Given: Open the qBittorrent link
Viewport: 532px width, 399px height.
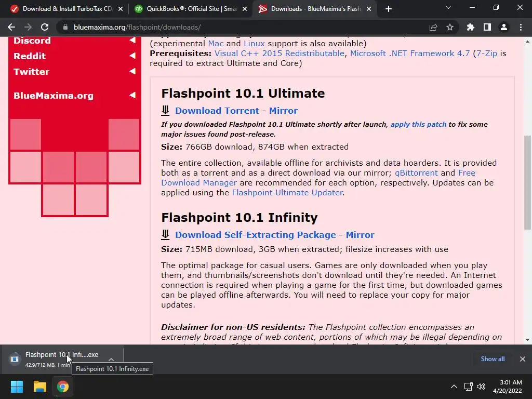Looking at the screenshot, I should 416,172.
